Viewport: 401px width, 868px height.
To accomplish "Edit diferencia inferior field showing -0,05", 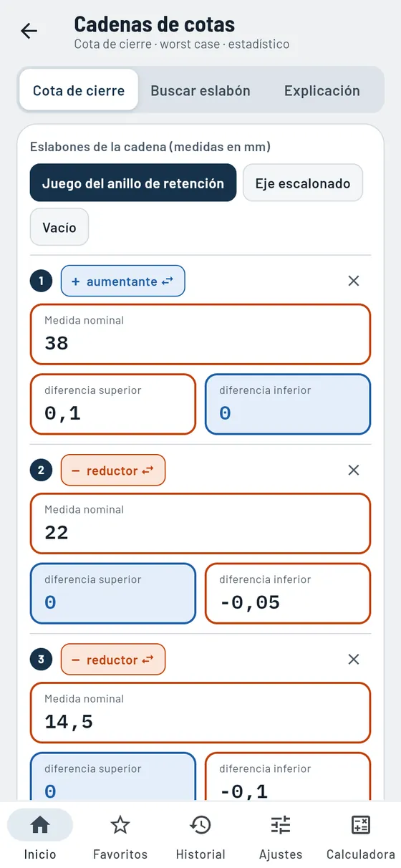I will (288, 593).
